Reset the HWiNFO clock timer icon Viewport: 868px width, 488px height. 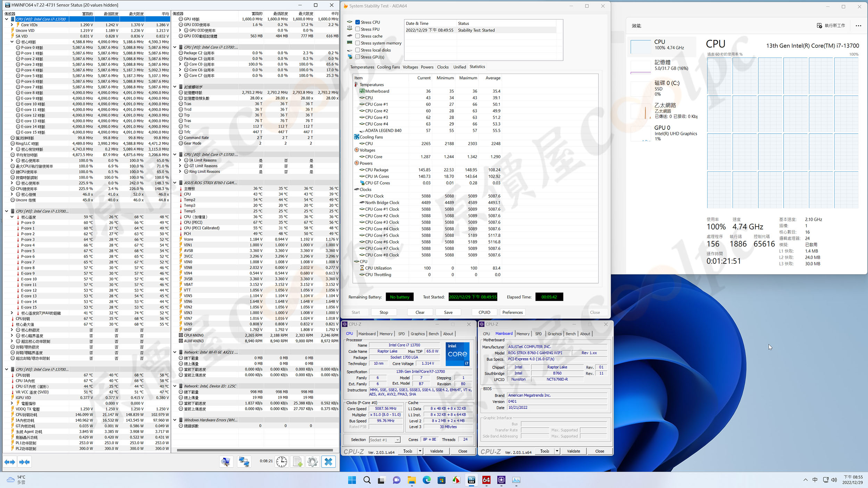tap(282, 462)
